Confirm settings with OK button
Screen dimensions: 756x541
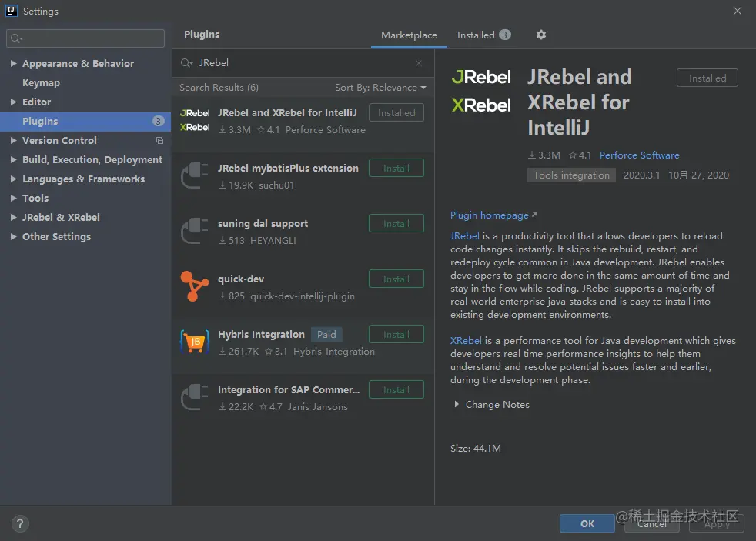pyautogui.click(x=587, y=523)
